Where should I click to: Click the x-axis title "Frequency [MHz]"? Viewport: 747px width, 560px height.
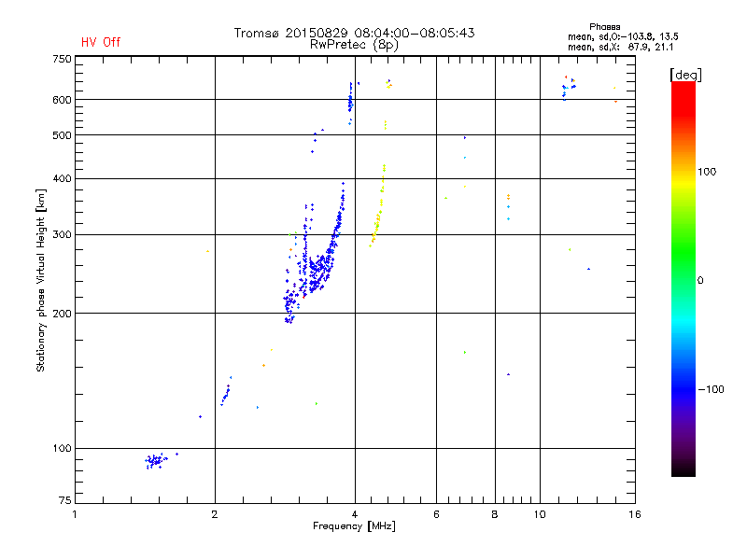click(354, 526)
